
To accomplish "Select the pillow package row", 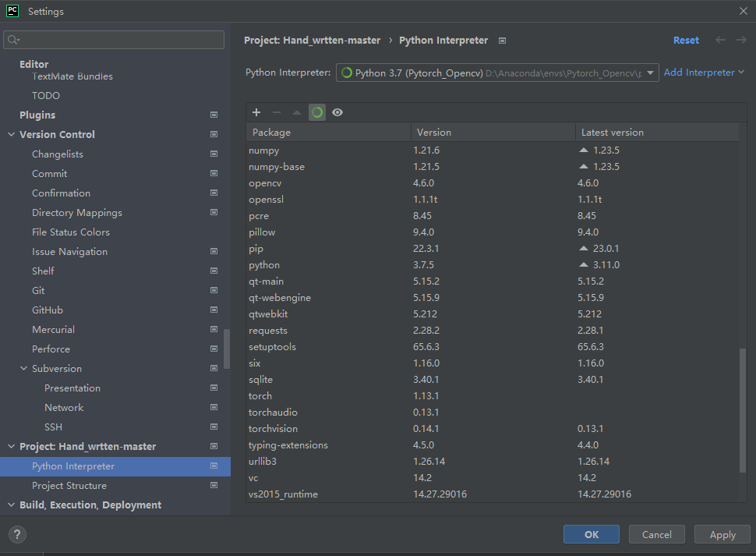I will 493,232.
